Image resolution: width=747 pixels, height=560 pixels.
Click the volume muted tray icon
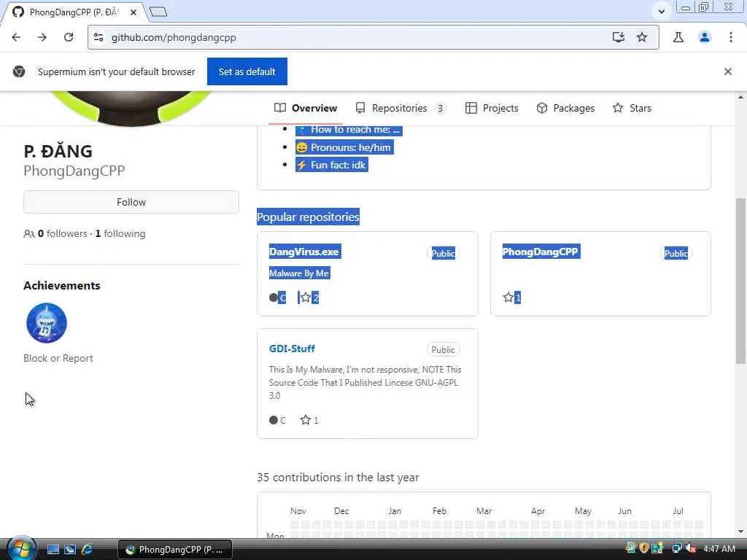coord(691,548)
